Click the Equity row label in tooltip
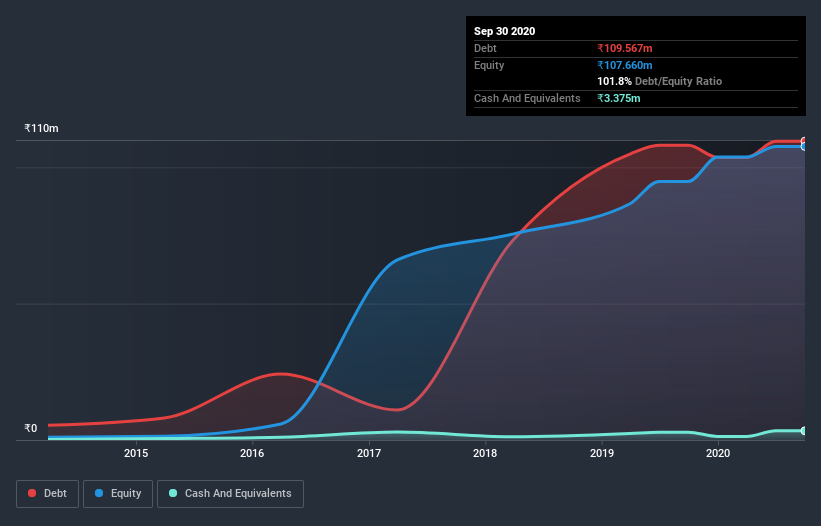Viewport: 821px width, 526px height. pyautogui.click(x=489, y=65)
